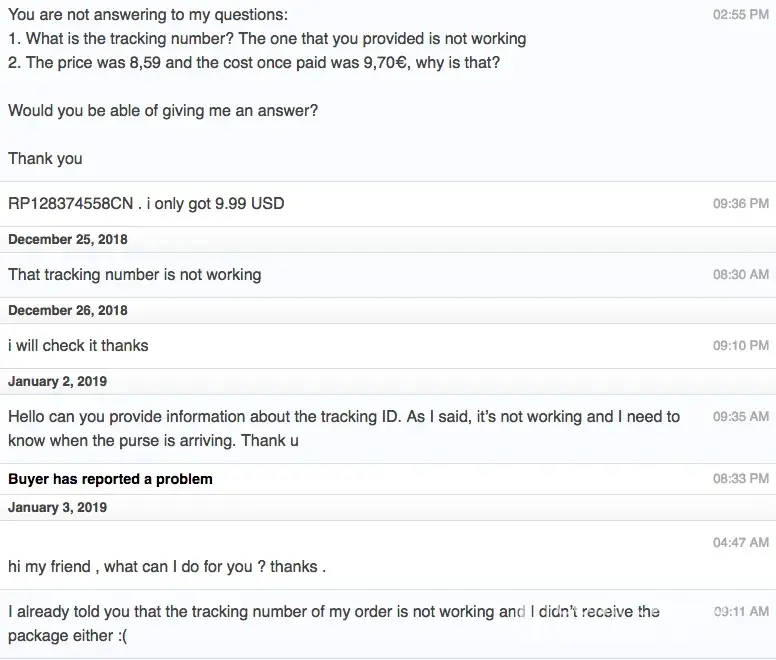Screen dimensions: 776x660
Task: Click the December 26, 2018 date header
Action: (x=68, y=310)
